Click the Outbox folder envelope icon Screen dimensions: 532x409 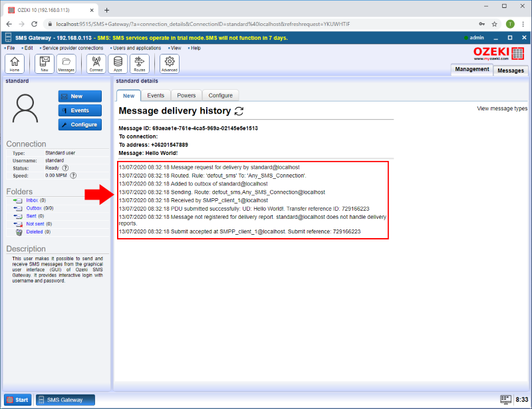coord(18,208)
